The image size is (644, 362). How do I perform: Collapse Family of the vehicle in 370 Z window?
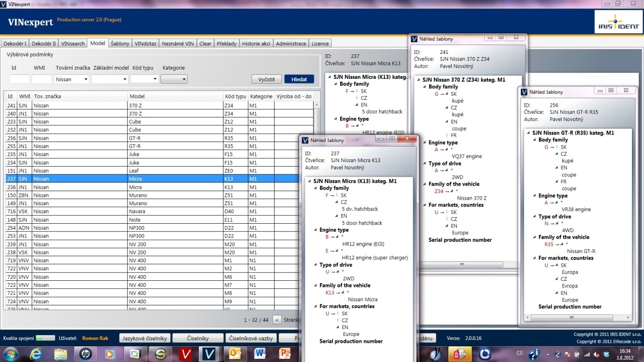click(x=424, y=184)
